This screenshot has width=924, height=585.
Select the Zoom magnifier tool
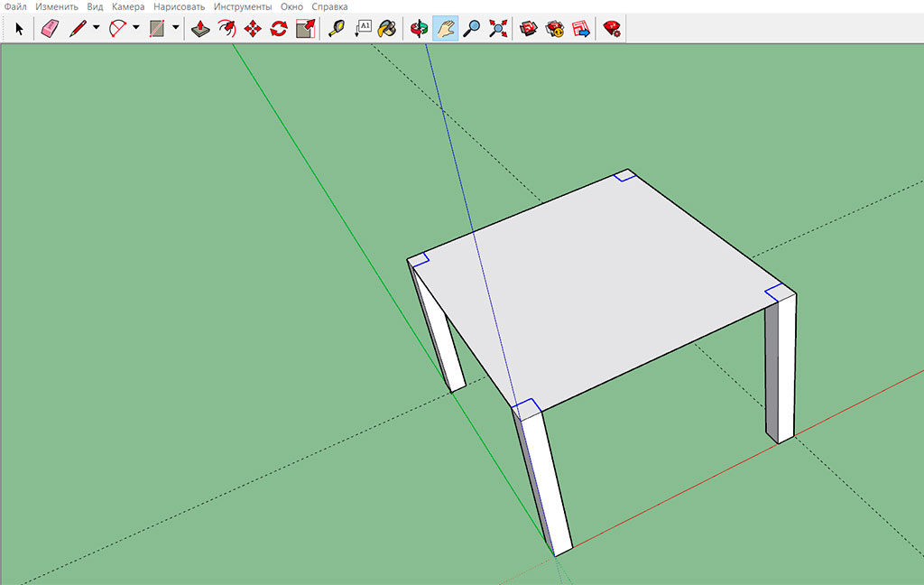click(x=472, y=28)
